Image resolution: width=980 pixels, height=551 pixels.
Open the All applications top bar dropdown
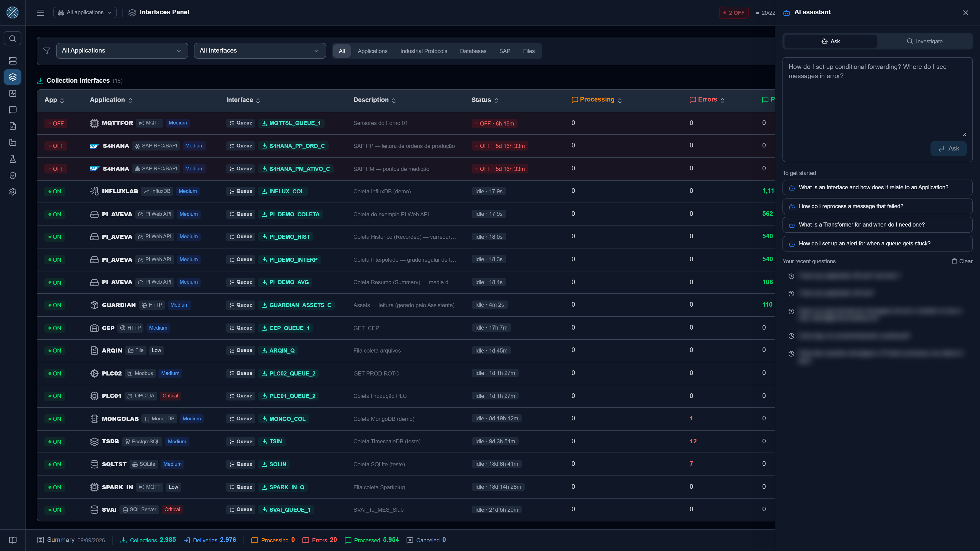click(x=85, y=12)
